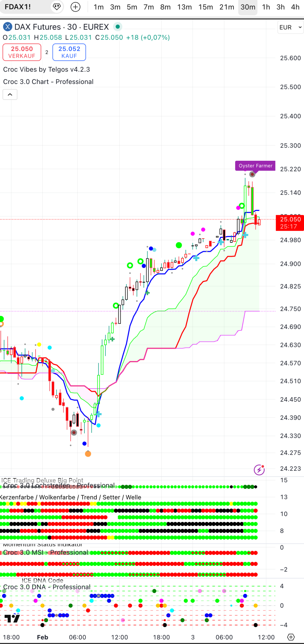Select Croc 3.0 MSI - Professional indicator title

tap(46, 553)
